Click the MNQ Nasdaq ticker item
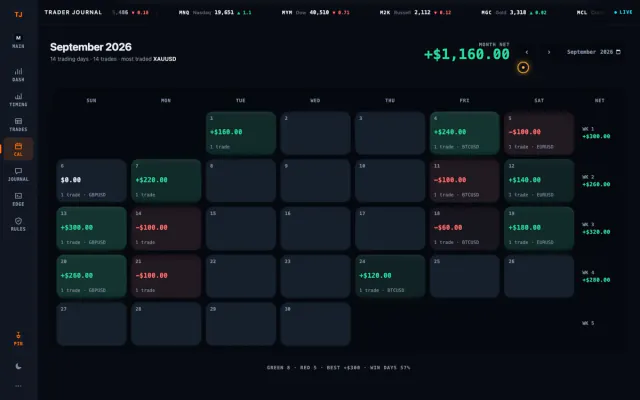 [215, 13]
